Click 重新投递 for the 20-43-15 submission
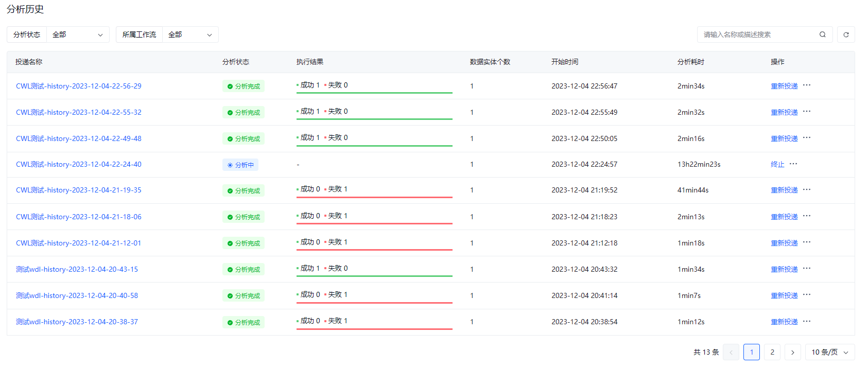 [x=784, y=269]
